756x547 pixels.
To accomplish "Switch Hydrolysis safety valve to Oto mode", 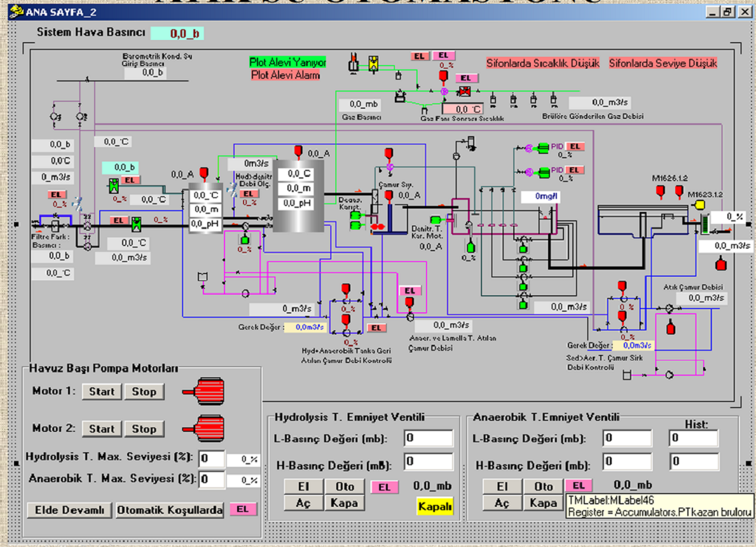I will click(x=345, y=486).
